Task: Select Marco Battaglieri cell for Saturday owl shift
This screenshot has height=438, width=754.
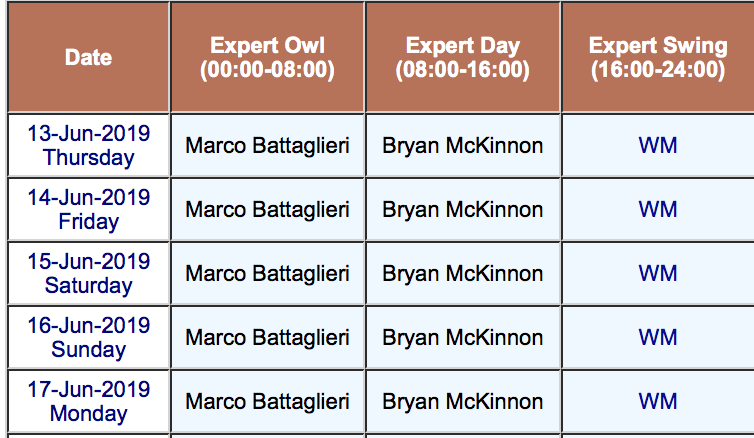Action: pyautogui.click(x=267, y=273)
